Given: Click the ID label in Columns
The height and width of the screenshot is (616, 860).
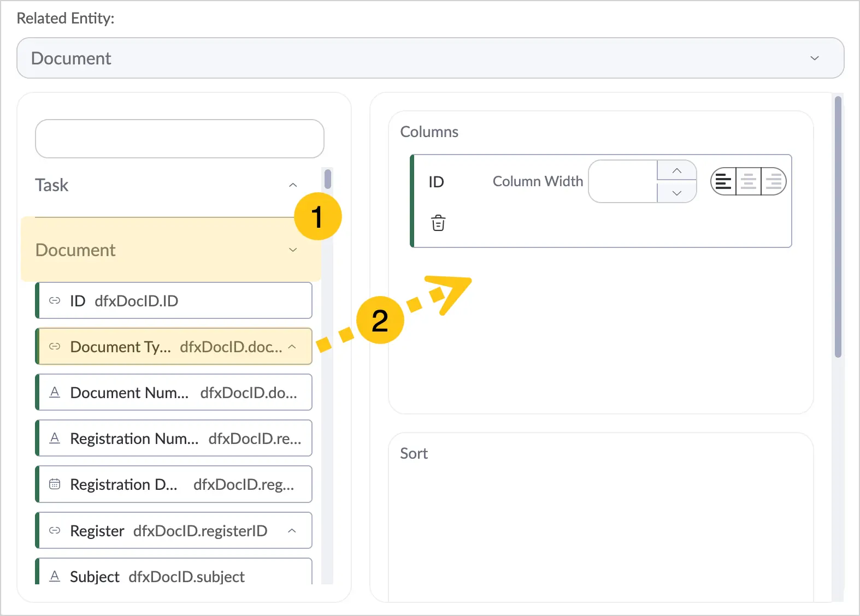Looking at the screenshot, I should 436,182.
